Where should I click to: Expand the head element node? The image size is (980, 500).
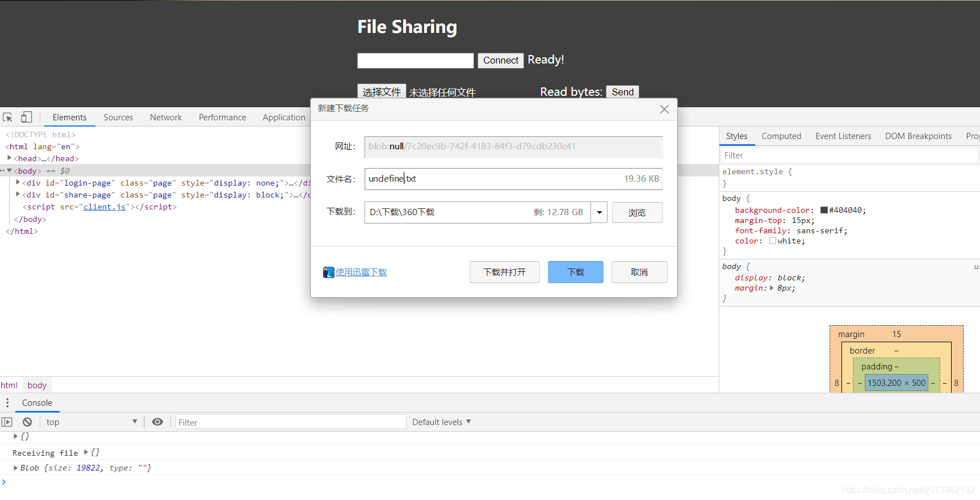tap(9, 158)
